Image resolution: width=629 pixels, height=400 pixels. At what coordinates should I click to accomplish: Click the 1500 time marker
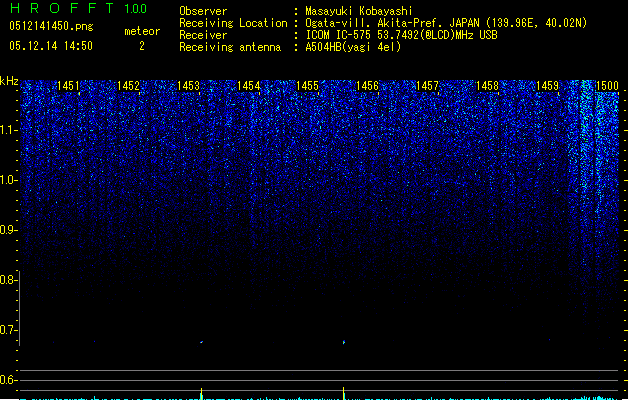[607, 86]
